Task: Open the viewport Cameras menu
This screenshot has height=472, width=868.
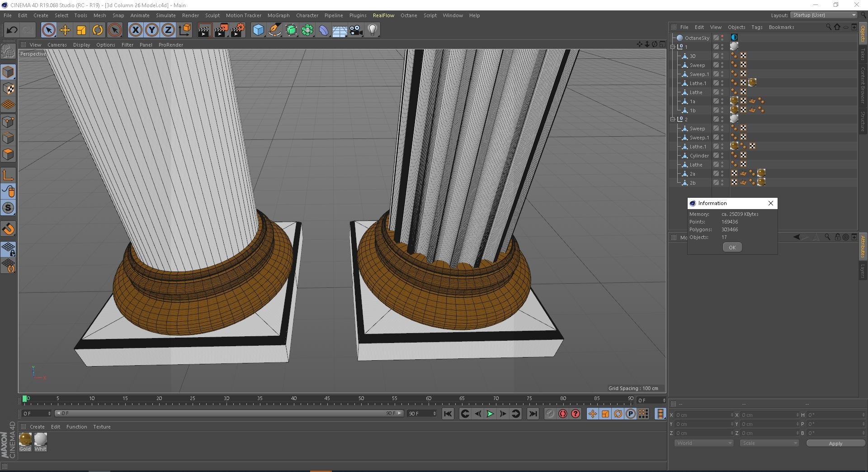Action: coord(57,45)
